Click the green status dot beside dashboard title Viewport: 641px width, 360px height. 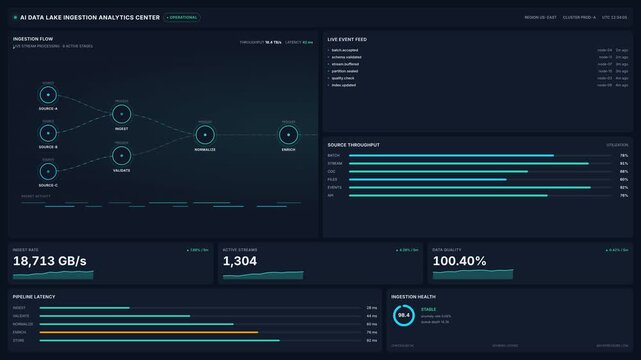[x=16, y=18]
